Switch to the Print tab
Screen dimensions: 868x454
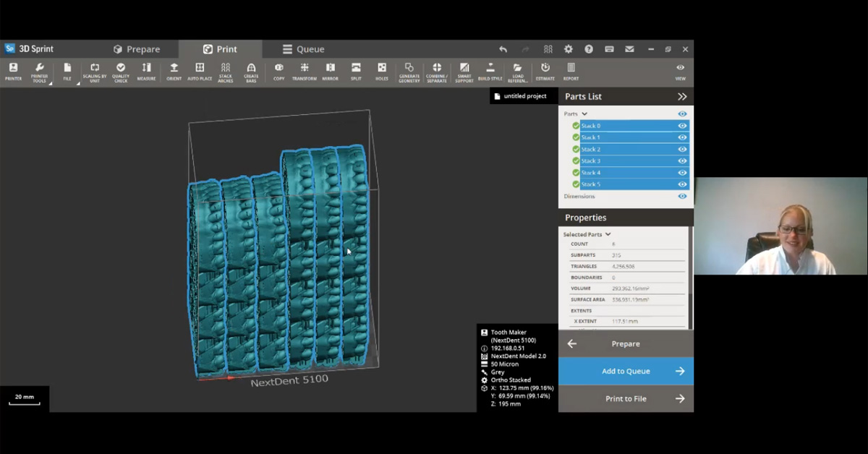[x=220, y=49]
